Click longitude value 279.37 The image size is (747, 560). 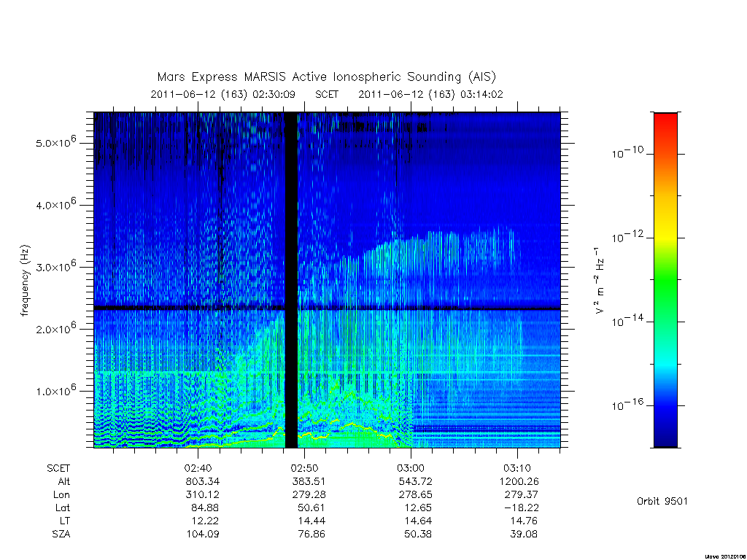[522, 495]
